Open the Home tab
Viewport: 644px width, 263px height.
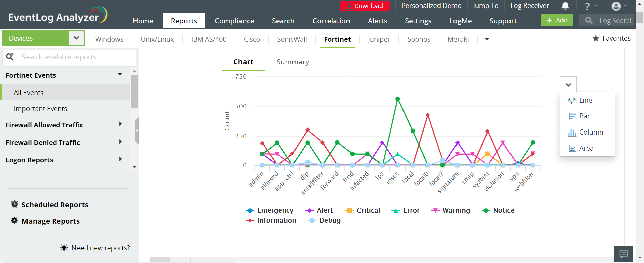point(143,21)
